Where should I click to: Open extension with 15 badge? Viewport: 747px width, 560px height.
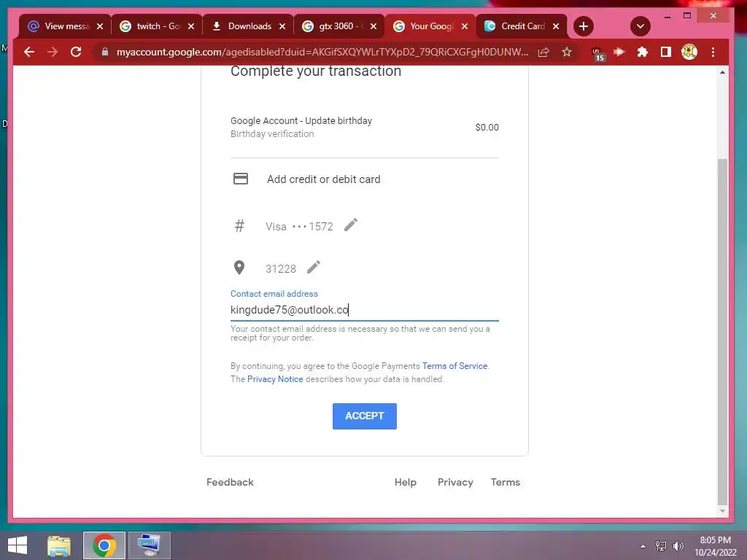[x=597, y=53]
